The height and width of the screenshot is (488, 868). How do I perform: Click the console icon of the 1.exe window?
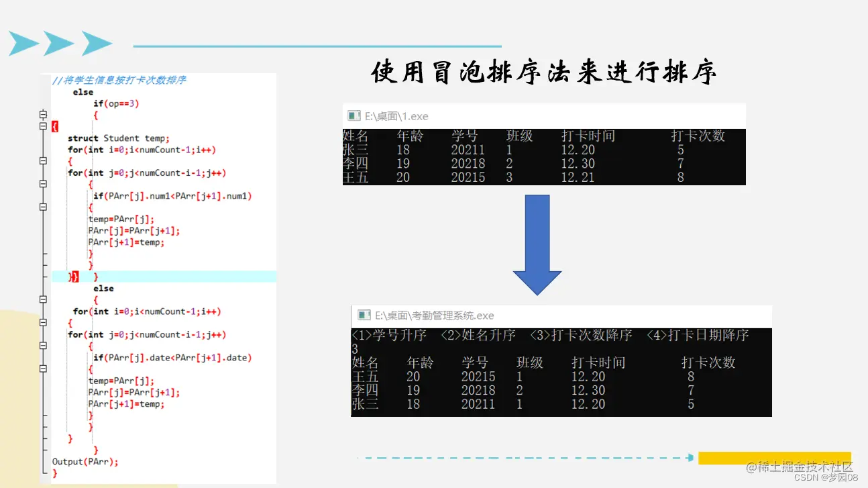click(x=354, y=116)
